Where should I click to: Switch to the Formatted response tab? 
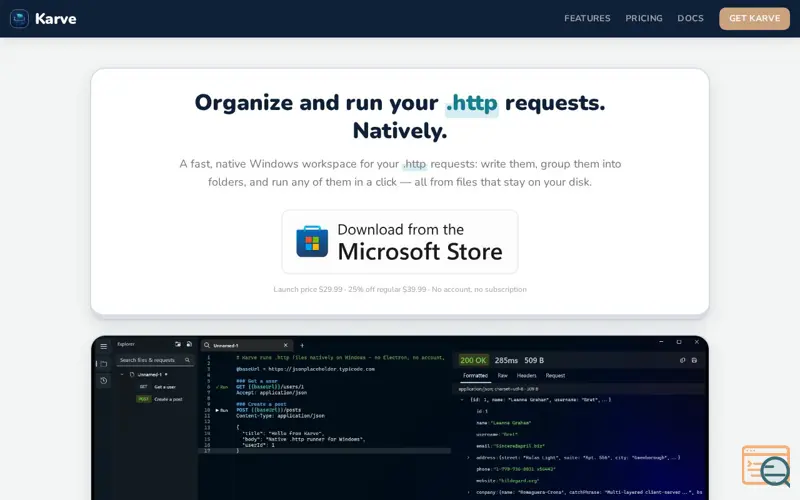click(476, 376)
